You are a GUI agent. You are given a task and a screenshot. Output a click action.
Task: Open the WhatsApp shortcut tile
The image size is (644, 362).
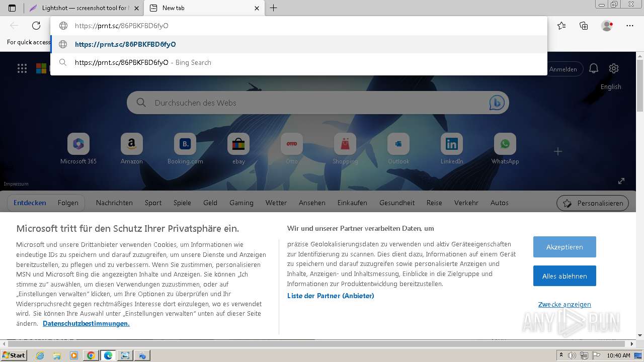point(505,149)
